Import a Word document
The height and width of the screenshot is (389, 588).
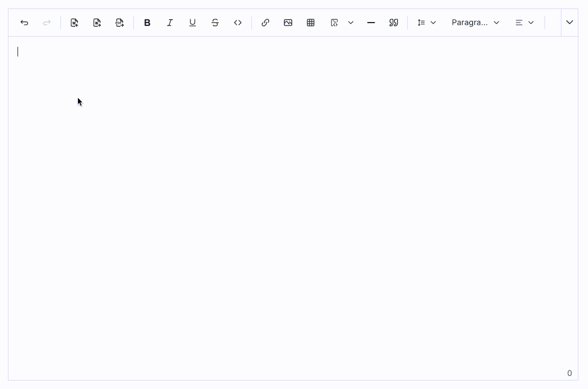tap(74, 23)
